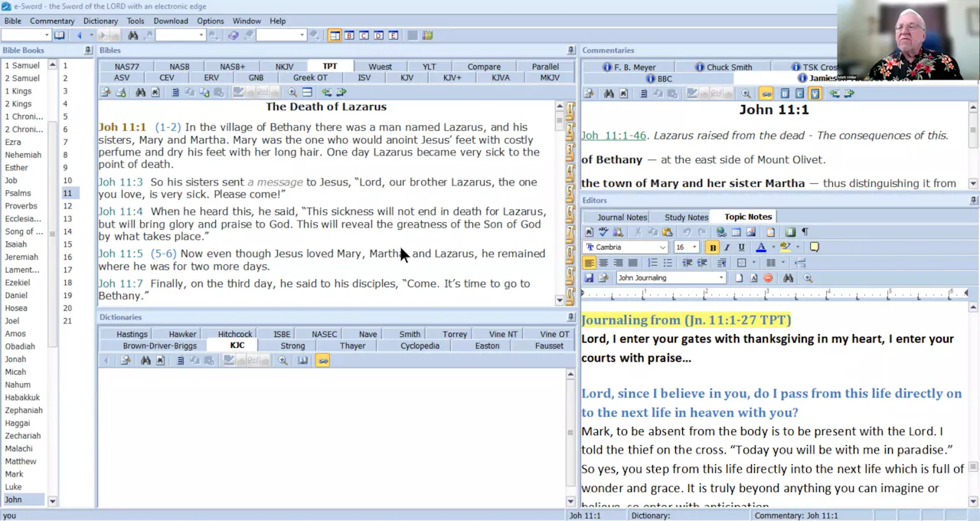Follow the Joh 11:1-46 commentary link
Viewport: 980px width, 521px height.
[x=613, y=136]
